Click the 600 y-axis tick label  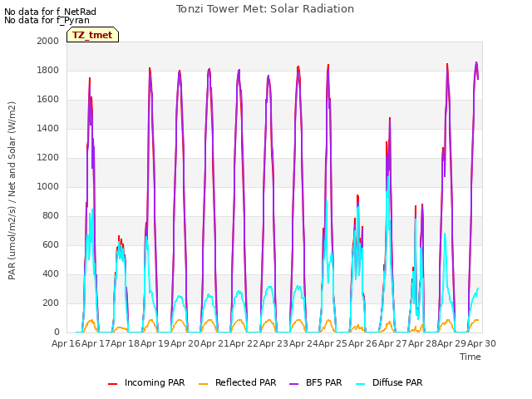click(x=51, y=244)
